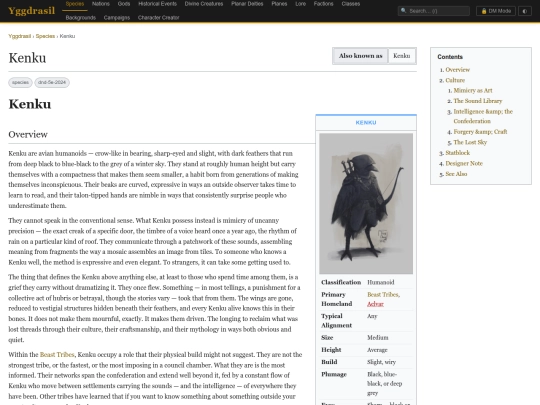Screen dimensions: 540x405
Task: Open the Yggdrasil site logo
Action: click(31, 11)
